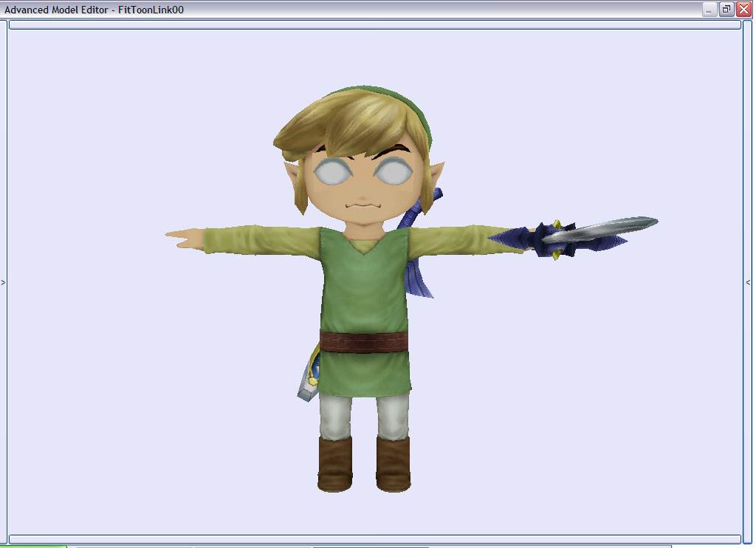Restore down the Advanced Model Editor window

point(726,9)
